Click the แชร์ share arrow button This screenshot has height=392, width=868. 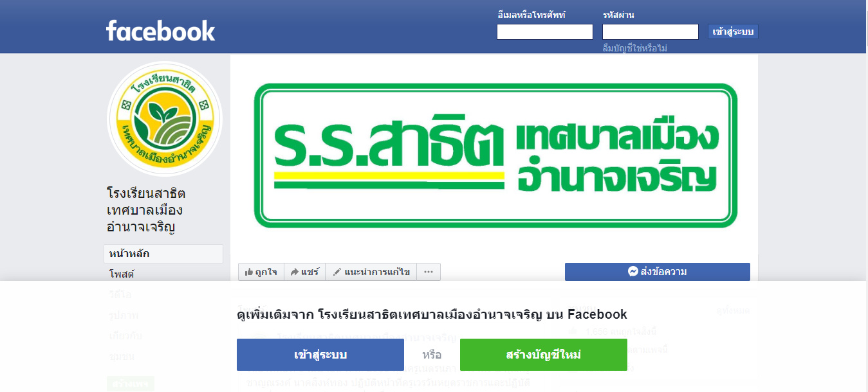(304, 272)
